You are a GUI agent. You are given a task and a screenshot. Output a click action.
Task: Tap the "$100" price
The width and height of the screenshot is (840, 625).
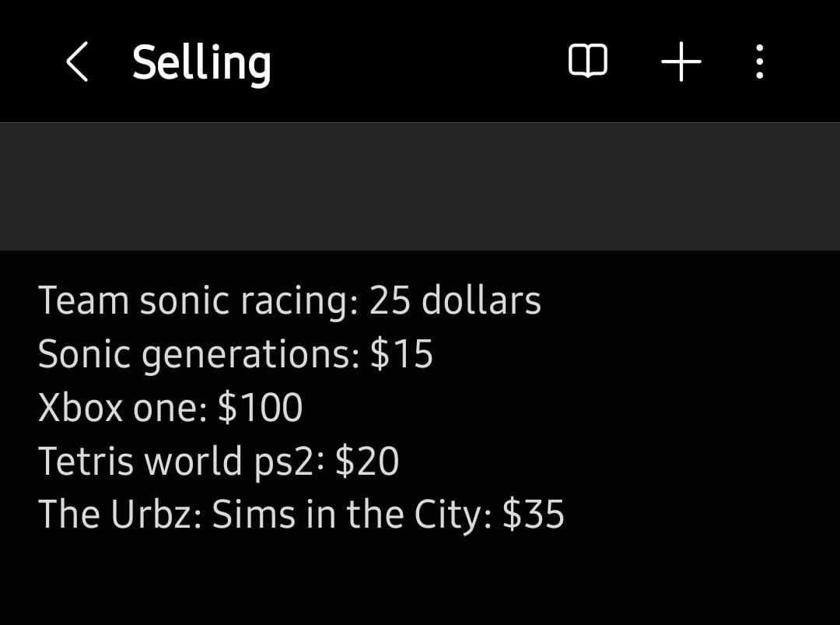coord(260,408)
